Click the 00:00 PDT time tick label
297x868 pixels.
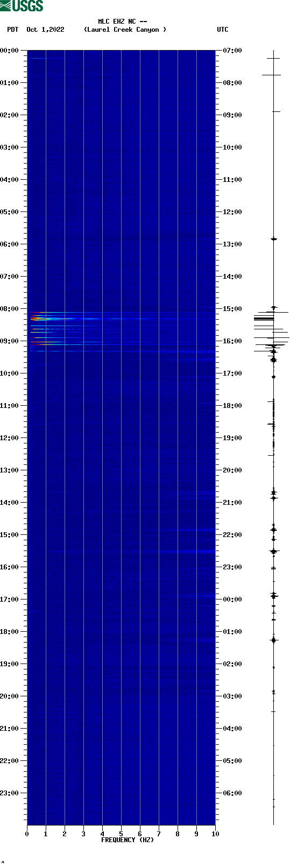pyautogui.click(x=10, y=51)
